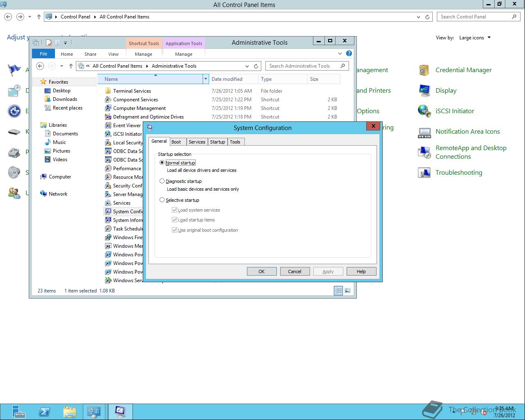
Task: Switch to large icons view in status bar
Action: pyautogui.click(x=347, y=291)
